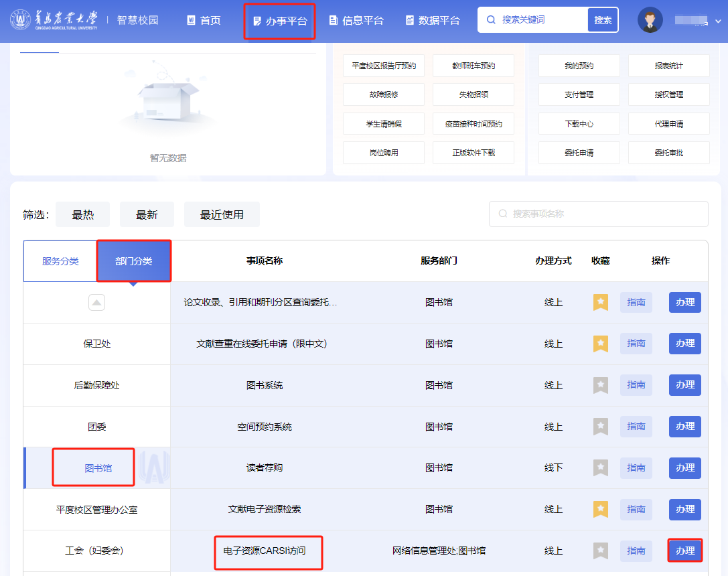Favorite the 图书系统 item star
The height and width of the screenshot is (576, 728).
click(601, 385)
